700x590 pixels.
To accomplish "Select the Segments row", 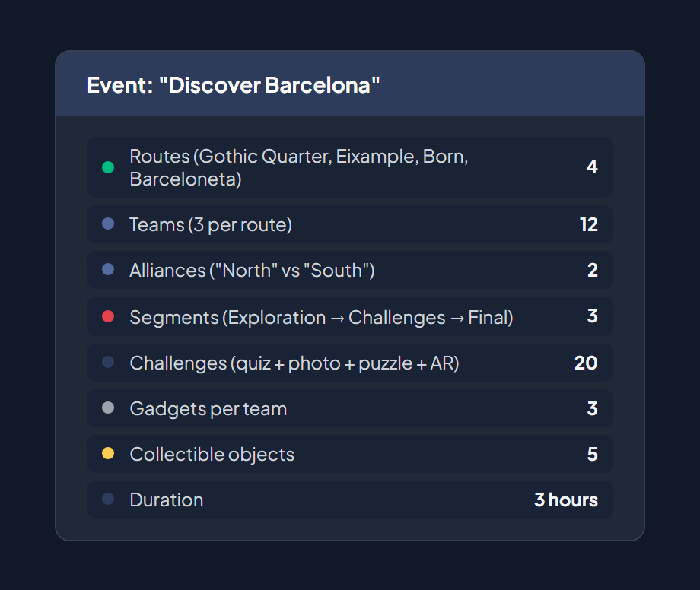I will (x=348, y=316).
